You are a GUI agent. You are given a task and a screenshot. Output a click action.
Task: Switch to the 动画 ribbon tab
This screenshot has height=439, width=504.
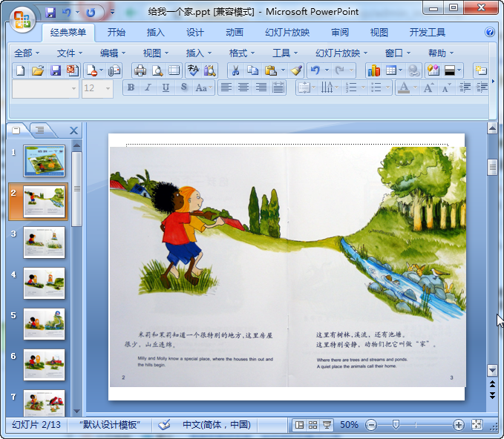[235, 32]
